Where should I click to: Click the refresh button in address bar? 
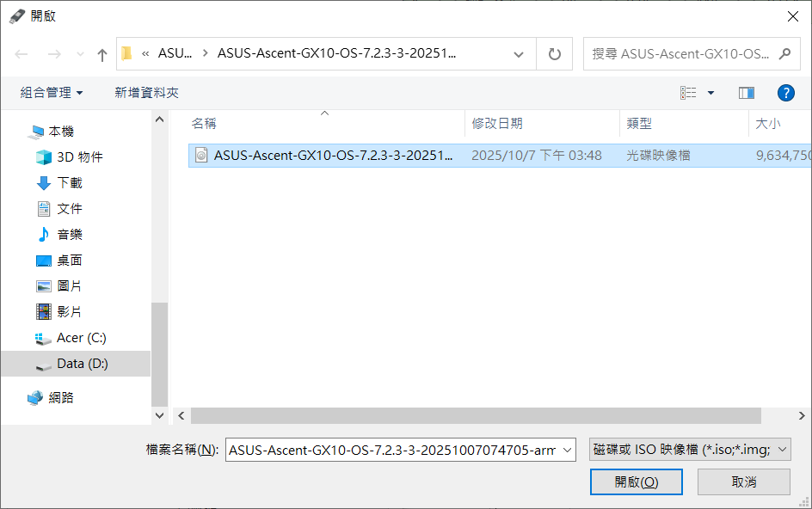(554, 54)
